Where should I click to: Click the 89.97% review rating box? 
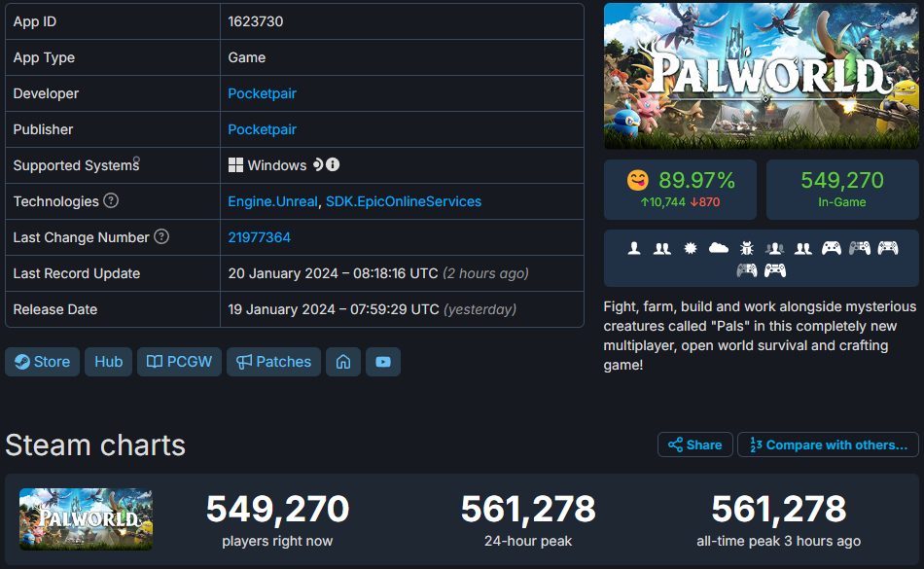[x=680, y=190]
